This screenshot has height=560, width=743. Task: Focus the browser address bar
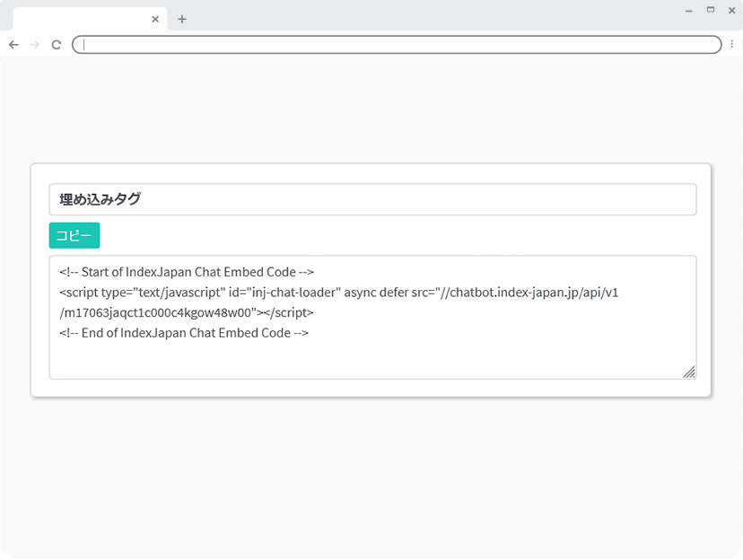(395, 45)
